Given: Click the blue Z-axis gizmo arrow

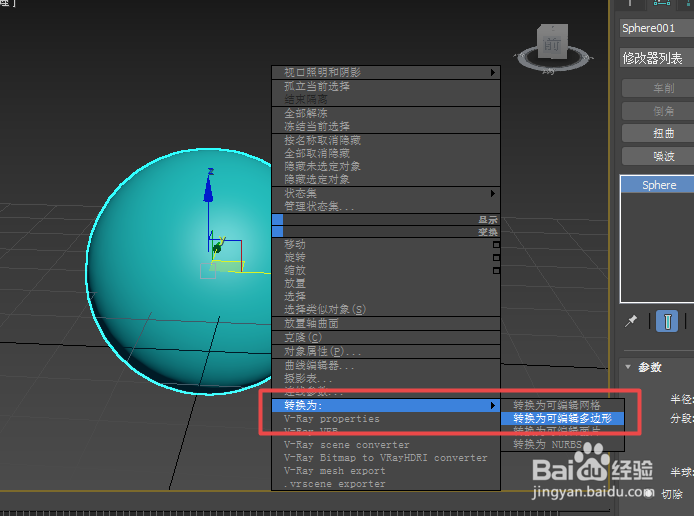Looking at the screenshot, I should click(x=208, y=188).
